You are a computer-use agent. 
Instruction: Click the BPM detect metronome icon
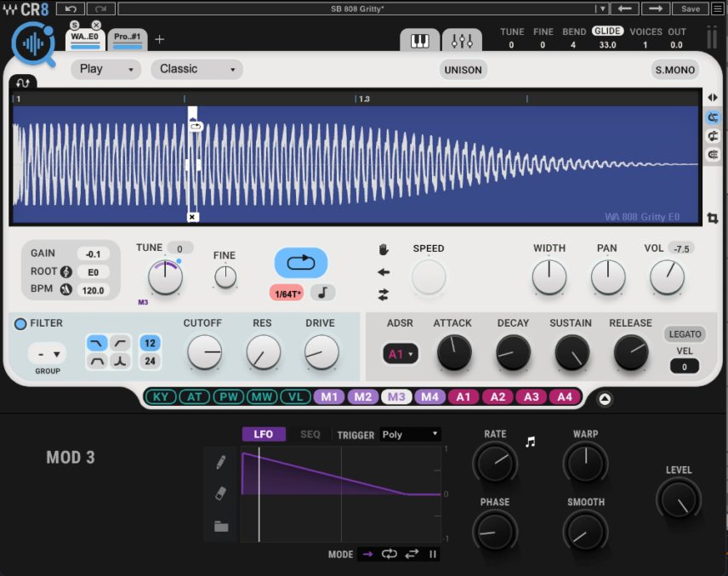click(x=66, y=289)
